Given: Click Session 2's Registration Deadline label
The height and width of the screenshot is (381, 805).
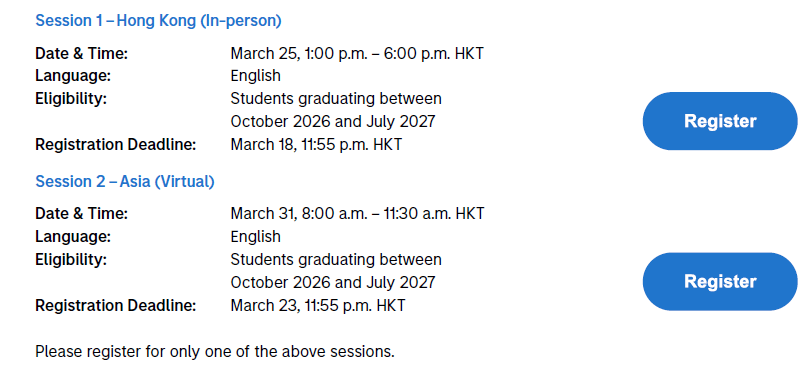Looking at the screenshot, I should pyautogui.click(x=116, y=306).
